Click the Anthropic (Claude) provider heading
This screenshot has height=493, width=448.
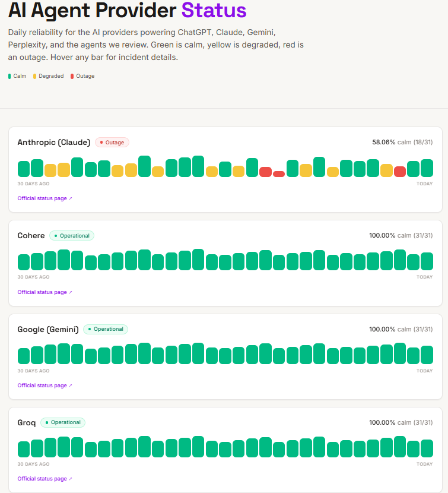pyautogui.click(x=54, y=143)
